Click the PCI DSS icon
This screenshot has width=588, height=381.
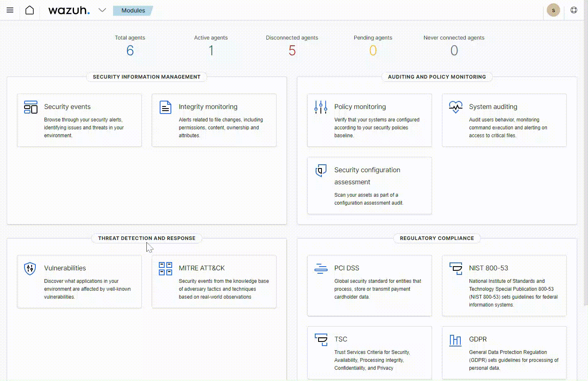click(x=321, y=268)
